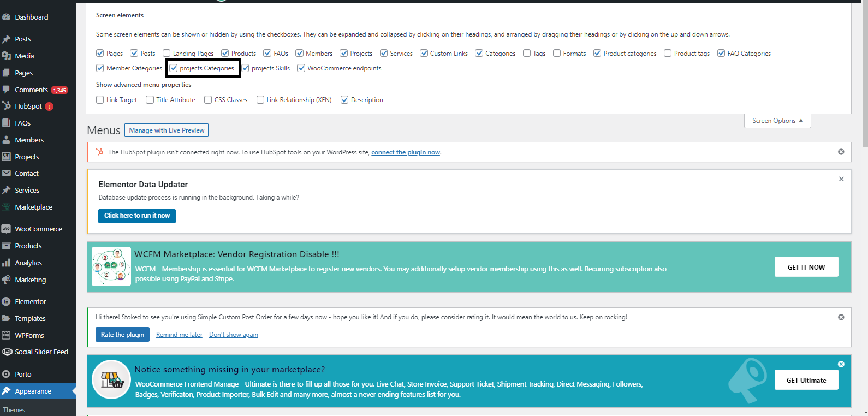The width and height of the screenshot is (868, 416).
Task: Open Dashboard via its sidebar icon
Action: coord(7,17)
